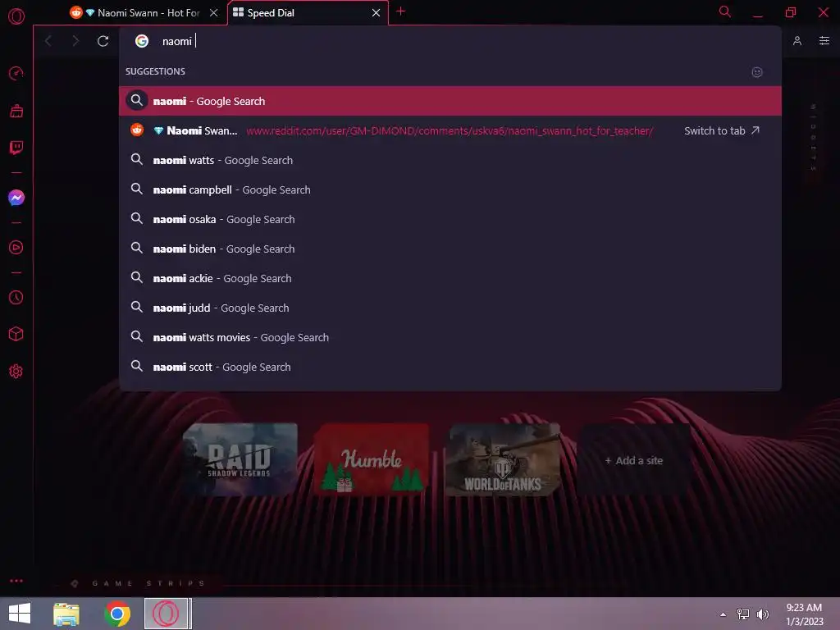Choose 'naomi ackie' suggestion
The width and height of the screenshot is (840, 630).
[x=450, y=278]
